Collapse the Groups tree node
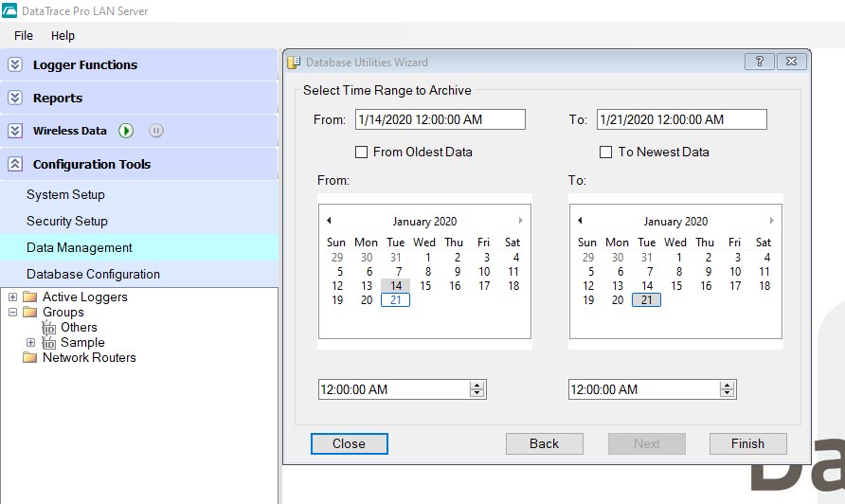Screen dimensions: 845x504 point(13,312)
